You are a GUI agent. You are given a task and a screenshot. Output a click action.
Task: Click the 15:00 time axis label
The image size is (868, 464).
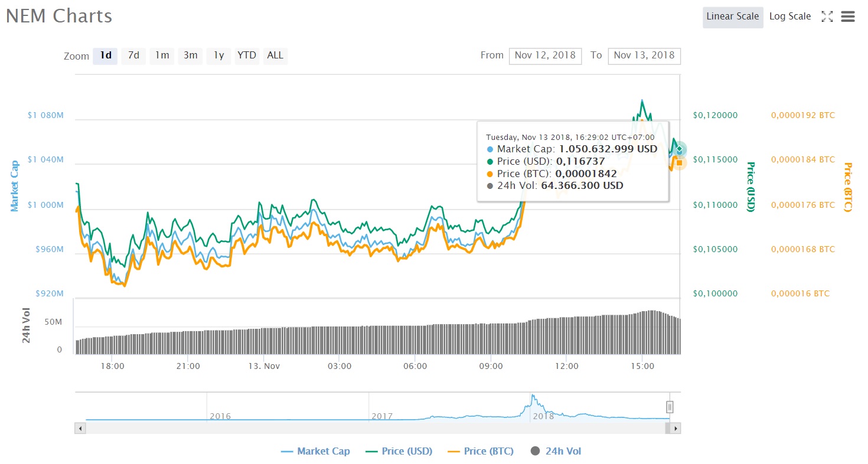point(642,366)
